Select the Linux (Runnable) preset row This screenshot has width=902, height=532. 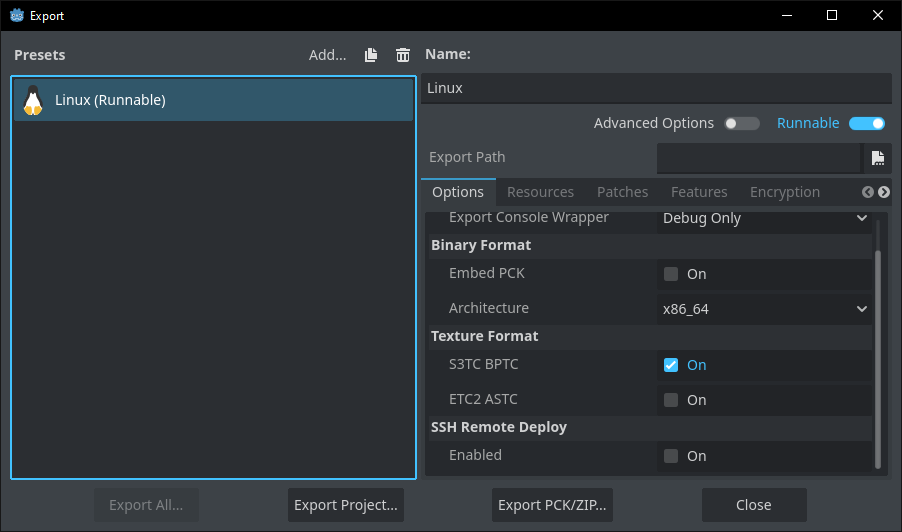point(213,100)
